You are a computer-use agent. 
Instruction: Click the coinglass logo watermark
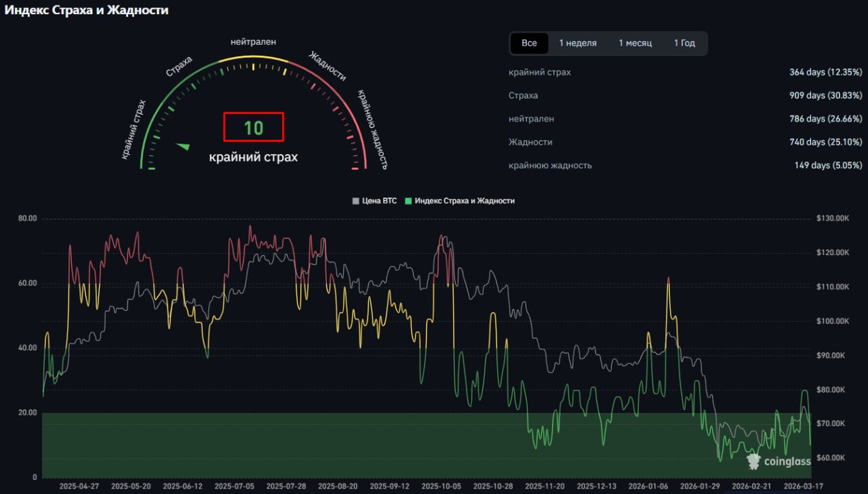click(778, 461)
